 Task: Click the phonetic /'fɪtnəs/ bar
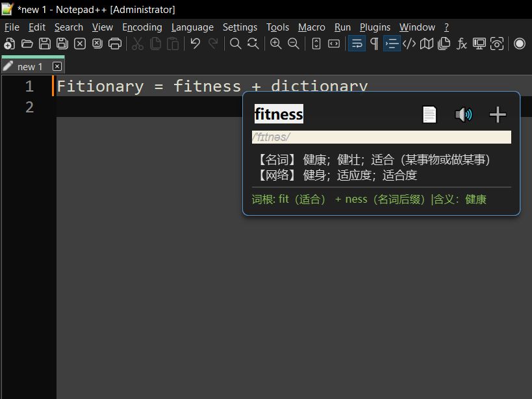pos(381,137)
